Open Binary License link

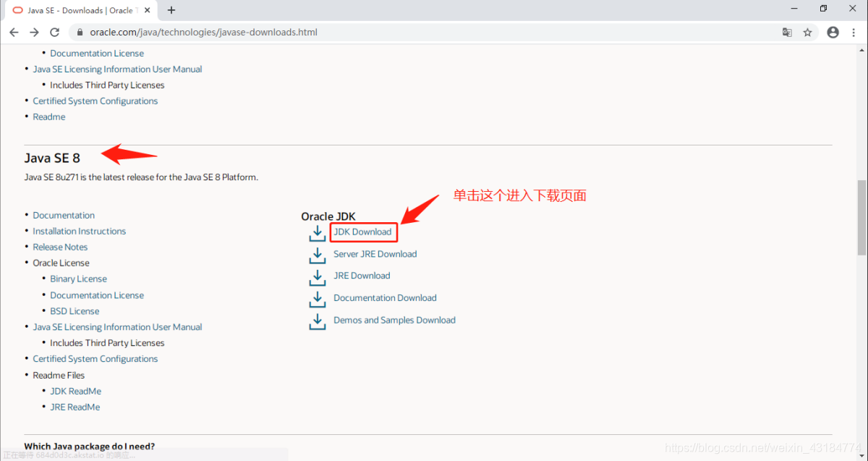pyautogui.click(x=78, y=279)
